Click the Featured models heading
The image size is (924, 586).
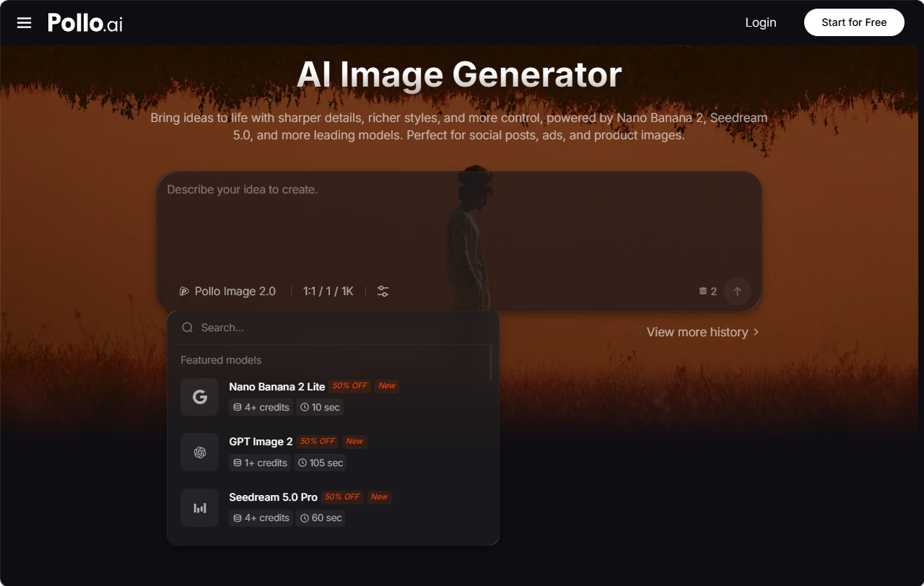point(221,360)
